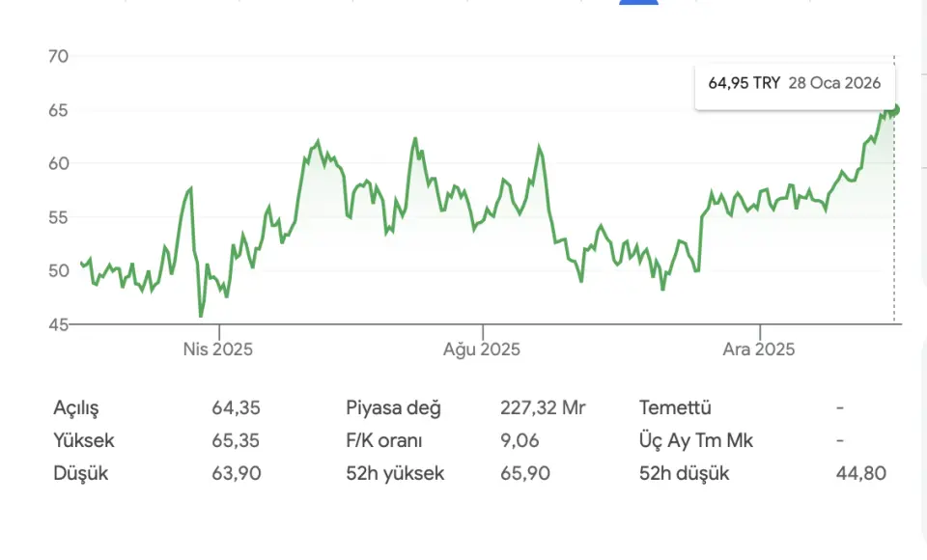Image resolution: width=927 pixels, height=560 pixels.
Task: Click the 45 mark on the price axis
Action: 58,324
